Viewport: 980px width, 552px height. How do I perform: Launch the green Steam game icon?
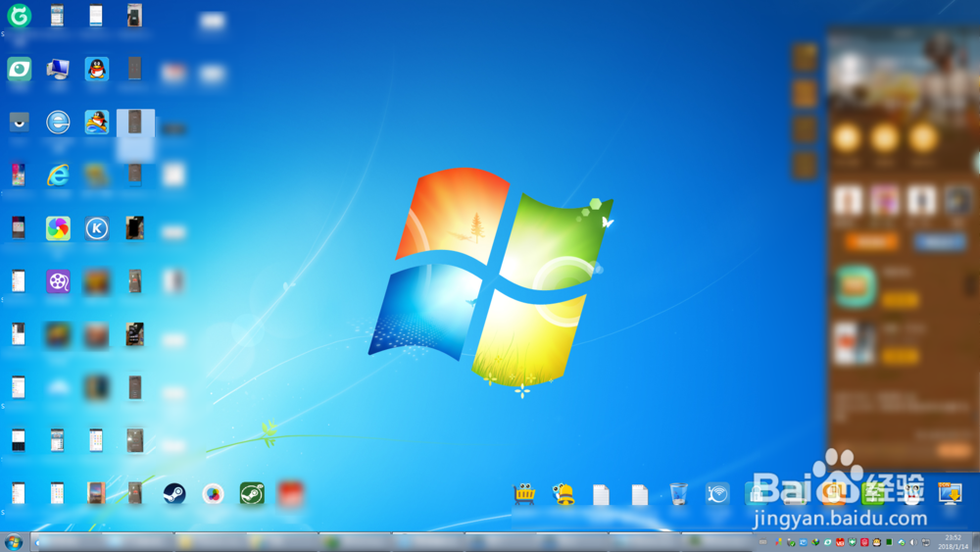[x=252, y=494]
